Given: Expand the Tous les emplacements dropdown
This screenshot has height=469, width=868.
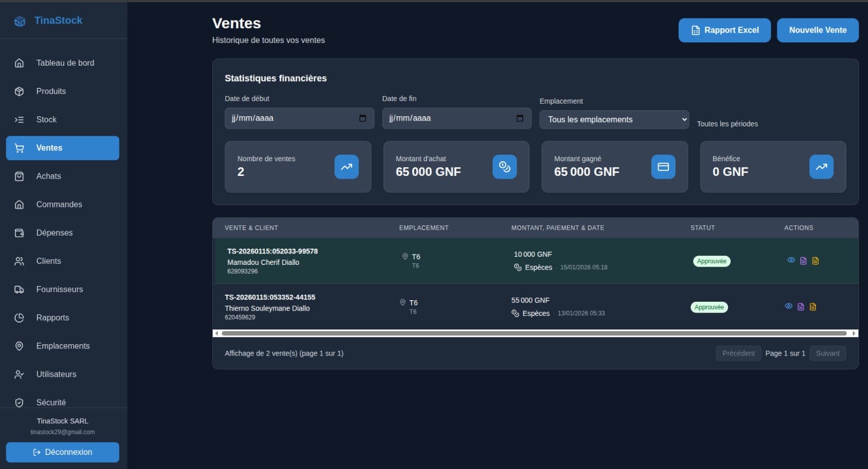Looking at the screenshot, I should point(614,119).
